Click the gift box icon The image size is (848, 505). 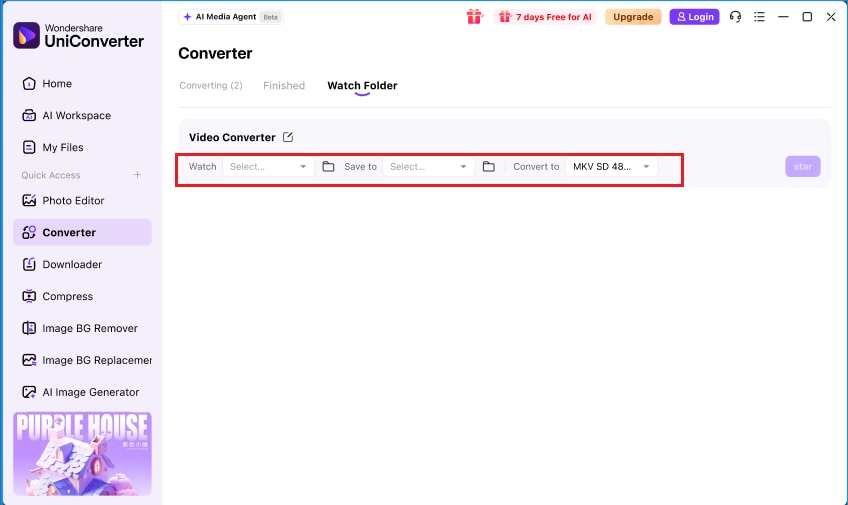coord(474,17)
